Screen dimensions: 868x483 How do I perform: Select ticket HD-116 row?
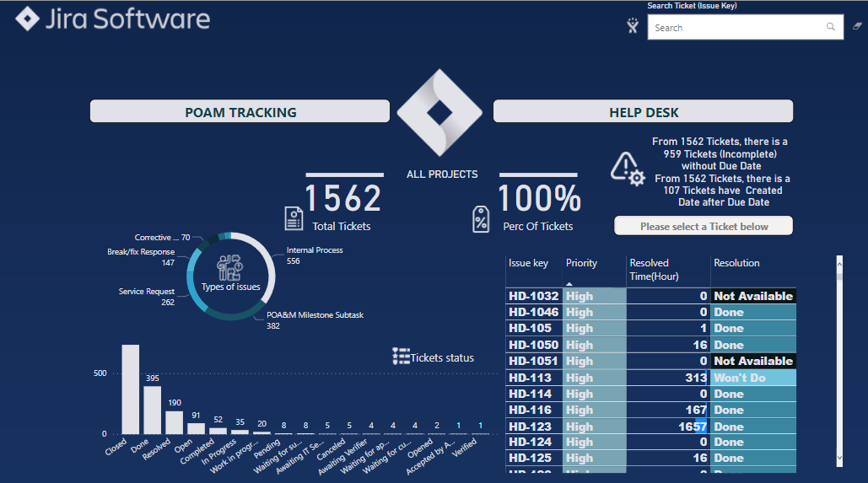pyautogui.click(x=651, y=410)
